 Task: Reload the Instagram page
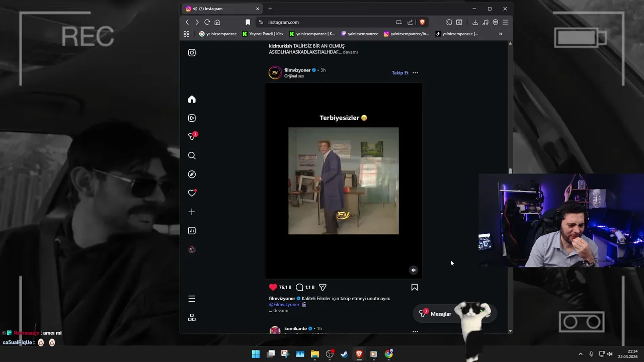[x=207, y=22]
